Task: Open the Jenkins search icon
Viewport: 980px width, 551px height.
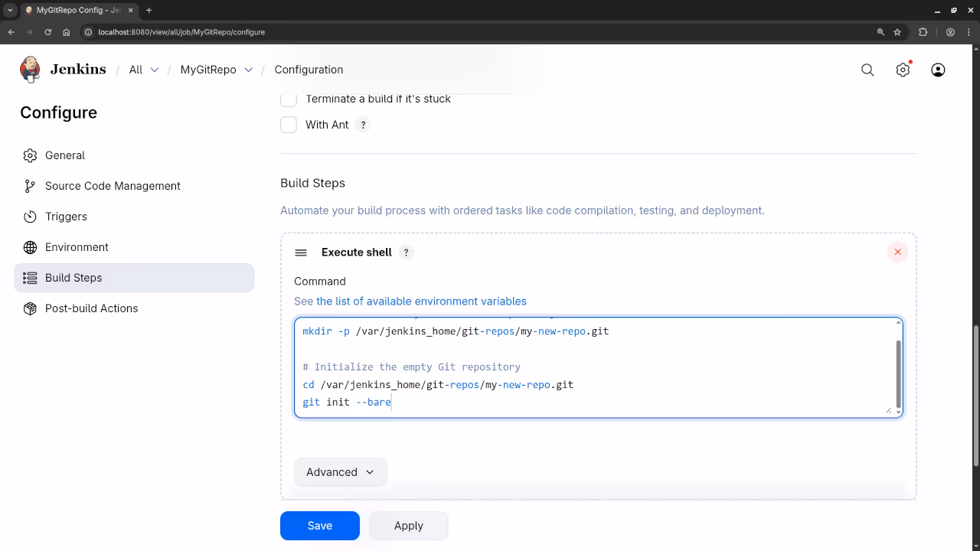Action: pyautogui.click(x=867, y=70)
